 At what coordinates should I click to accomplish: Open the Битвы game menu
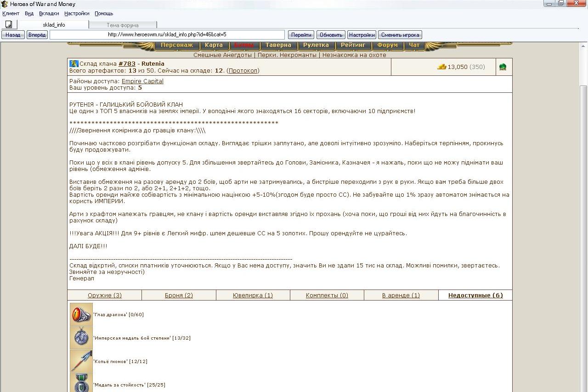pos(244,45)
